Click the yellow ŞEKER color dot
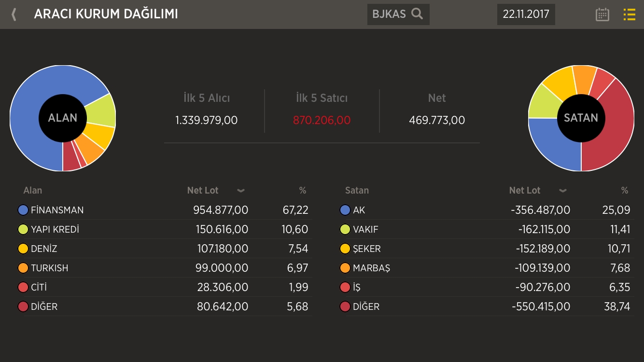644x362 pixels. (x=345, y=249)
